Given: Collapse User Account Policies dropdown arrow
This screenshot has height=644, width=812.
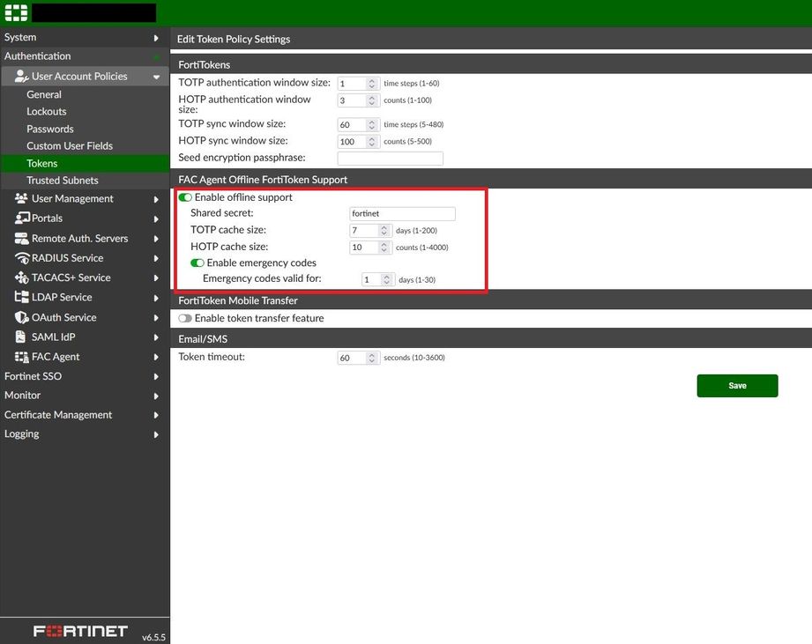Looking at the screenshot, I should pyautogui.click(x=156, y=77).
